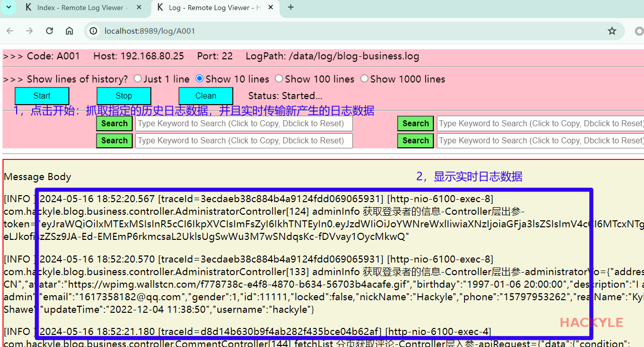
Task: Reload the current page
Action: [49, 31]
